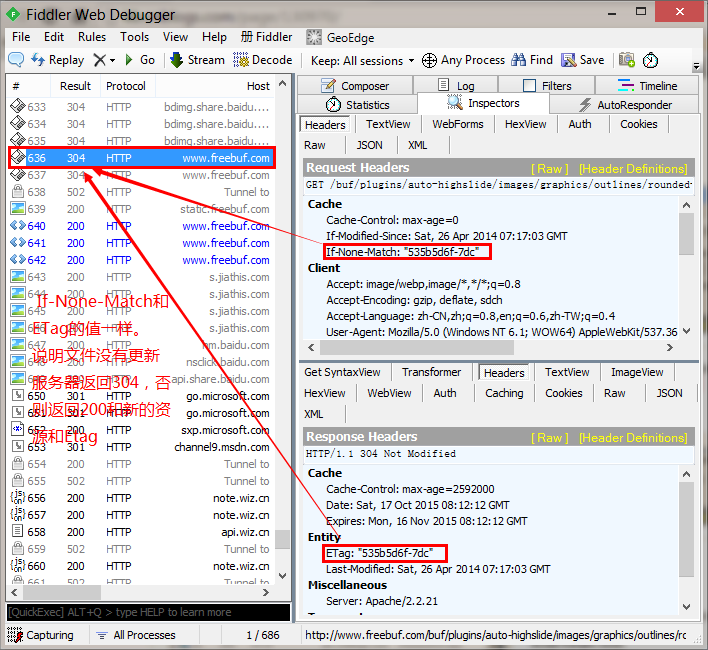Select session 640 www.freebuf.com
This screenshot has width=708, height=650.
click(x=140, y=226)
